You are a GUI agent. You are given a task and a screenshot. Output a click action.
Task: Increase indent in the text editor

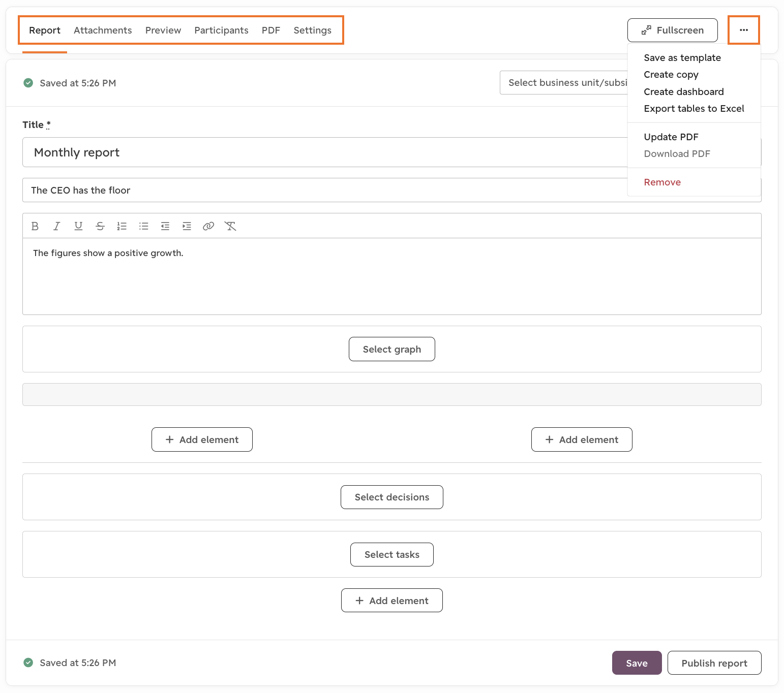[187, 226]
